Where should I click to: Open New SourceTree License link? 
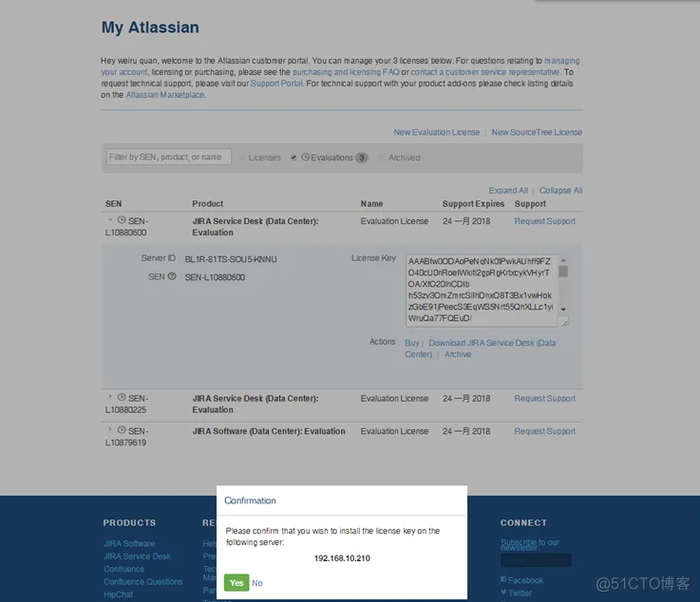(x=537, y=132)
